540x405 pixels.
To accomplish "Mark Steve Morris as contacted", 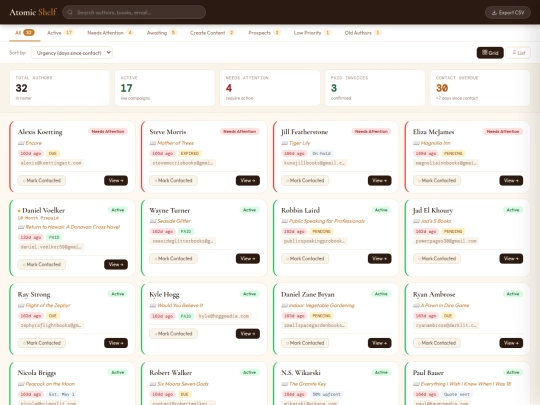I will point(173,180).
